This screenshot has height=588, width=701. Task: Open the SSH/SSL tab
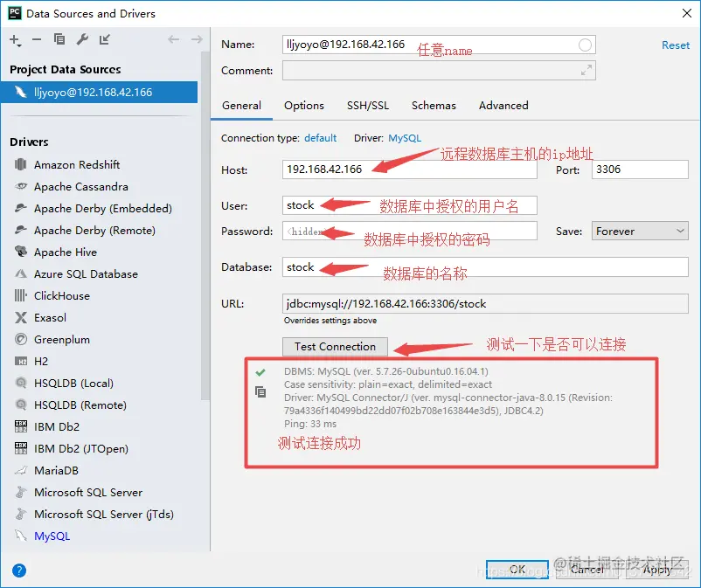(x=368, y=106)
